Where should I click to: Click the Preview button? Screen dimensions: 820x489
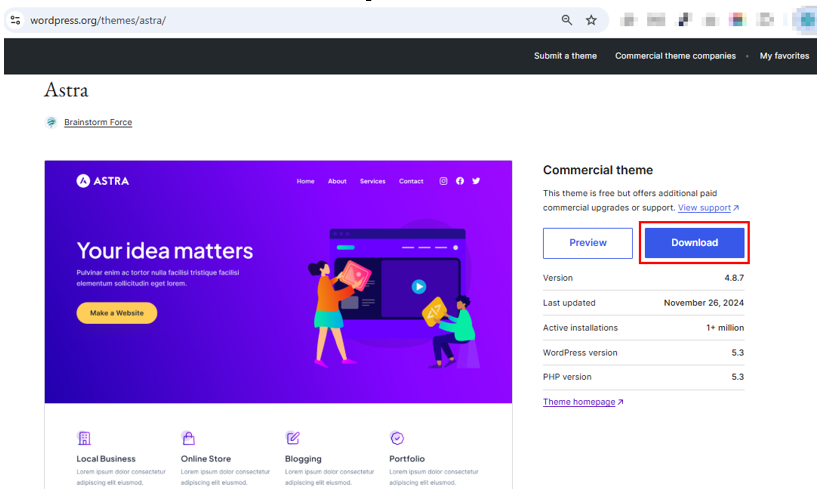(588, 243)
